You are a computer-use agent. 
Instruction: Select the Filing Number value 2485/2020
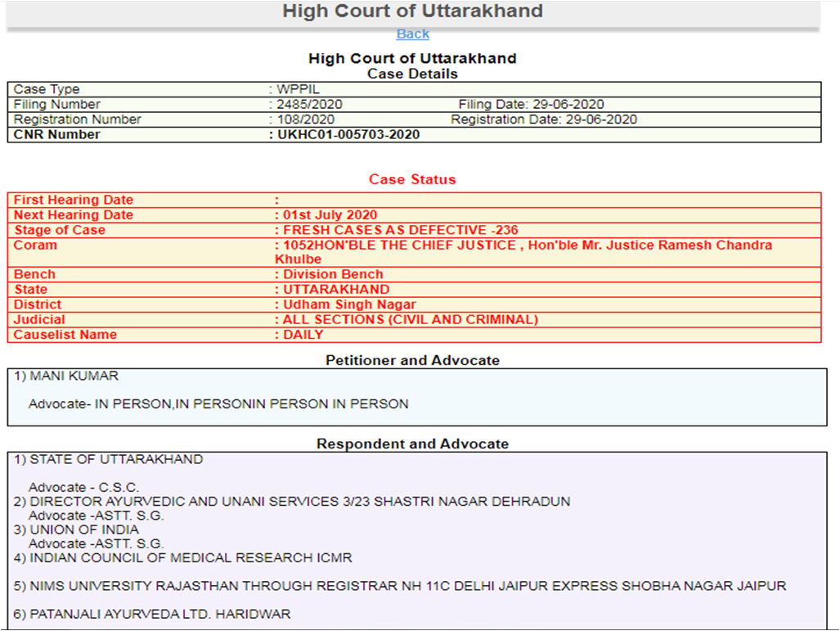point(310,105)
